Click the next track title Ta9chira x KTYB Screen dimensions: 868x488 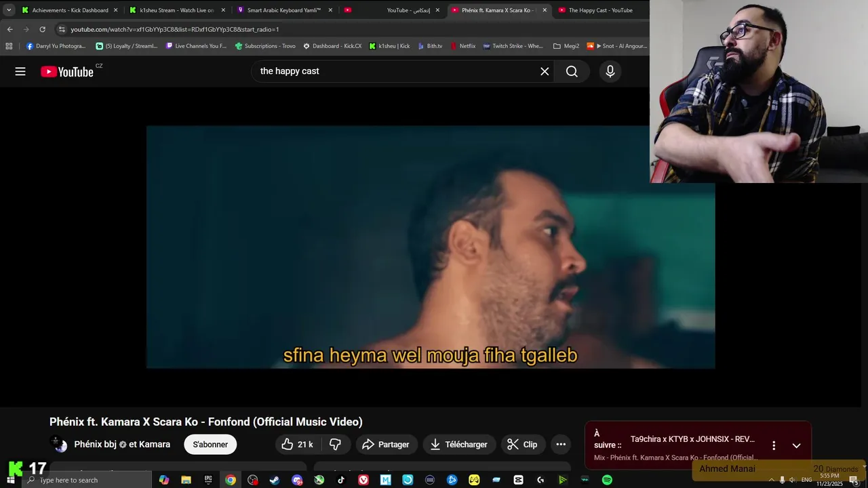coord(692,439)
